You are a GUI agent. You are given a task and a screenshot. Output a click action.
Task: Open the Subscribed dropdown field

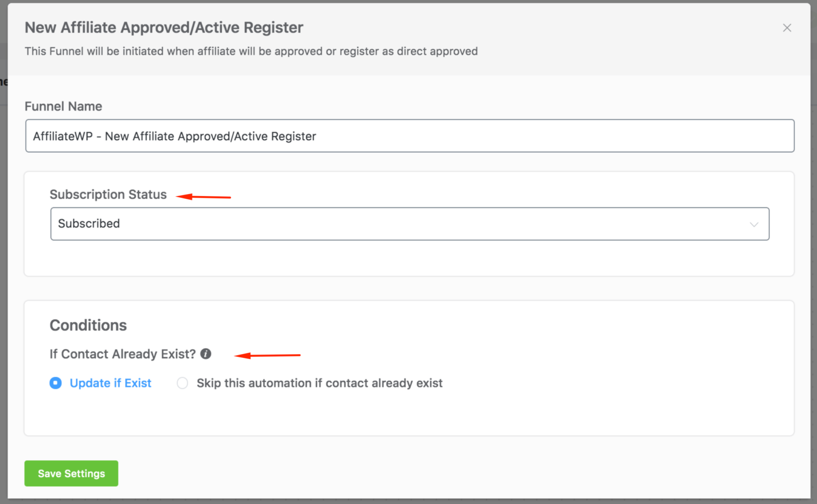tap(410, 224)
